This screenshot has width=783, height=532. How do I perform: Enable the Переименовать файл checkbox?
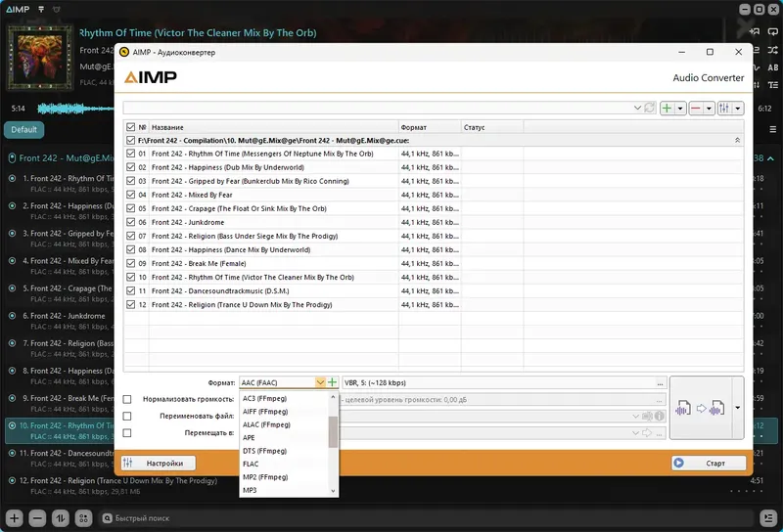pos(127,417)
